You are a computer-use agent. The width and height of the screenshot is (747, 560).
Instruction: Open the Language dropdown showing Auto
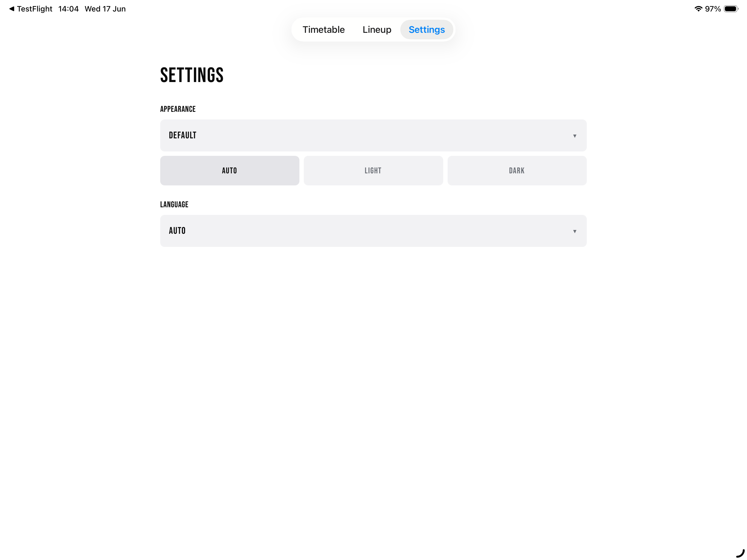[x=373, y=231]
